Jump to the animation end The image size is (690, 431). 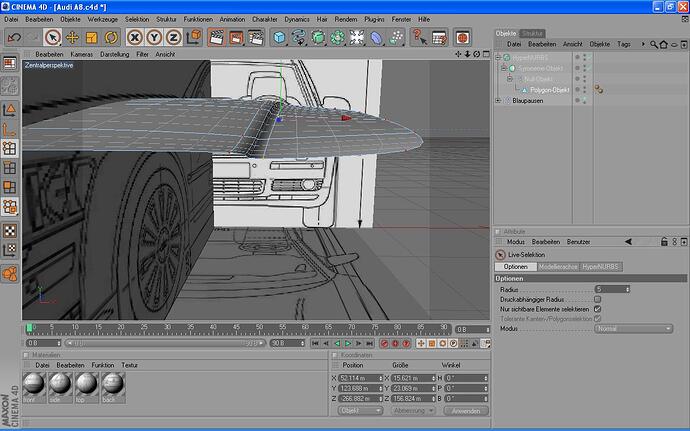click(370, 343)
